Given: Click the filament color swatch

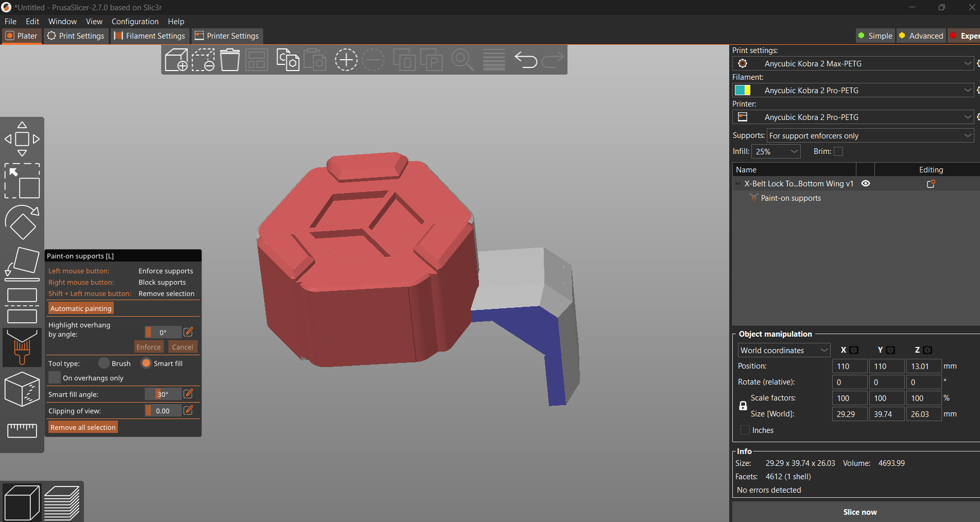Looking at the screenshot, I should click(742, 91).
